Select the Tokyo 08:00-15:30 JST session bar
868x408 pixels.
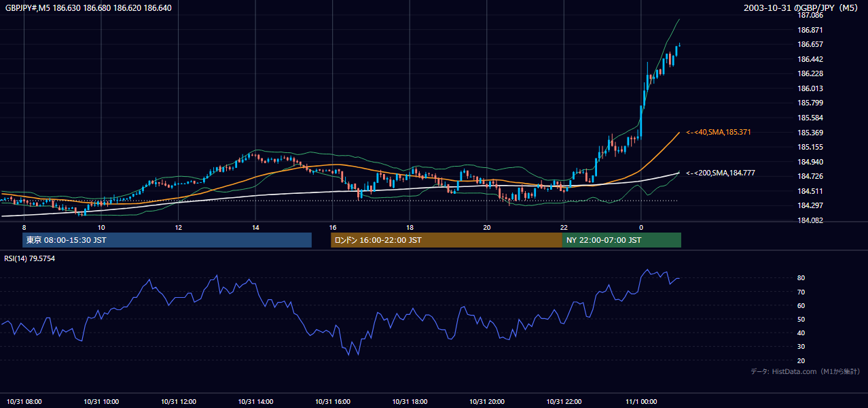[x=167, y=240]
